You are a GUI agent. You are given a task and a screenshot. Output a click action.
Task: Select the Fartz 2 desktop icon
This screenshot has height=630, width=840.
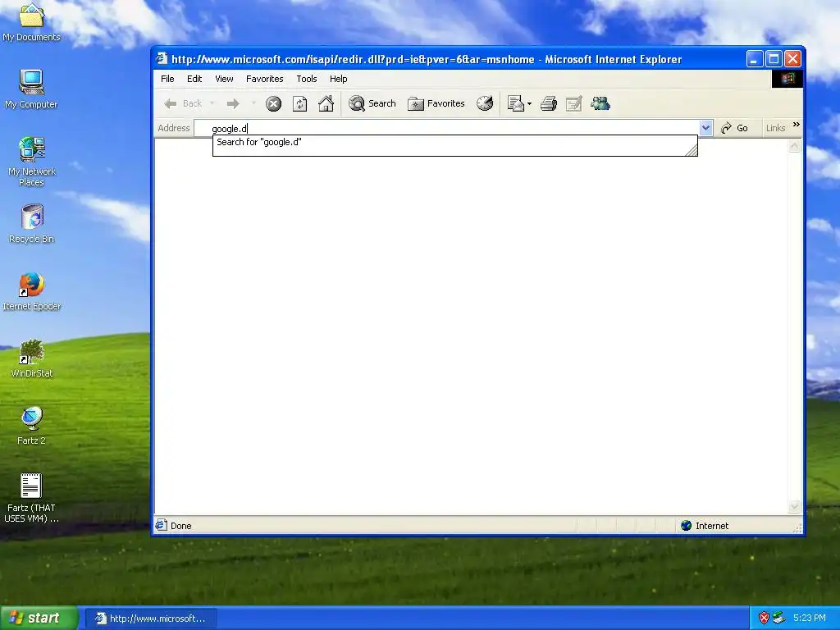tap(32, 426)
